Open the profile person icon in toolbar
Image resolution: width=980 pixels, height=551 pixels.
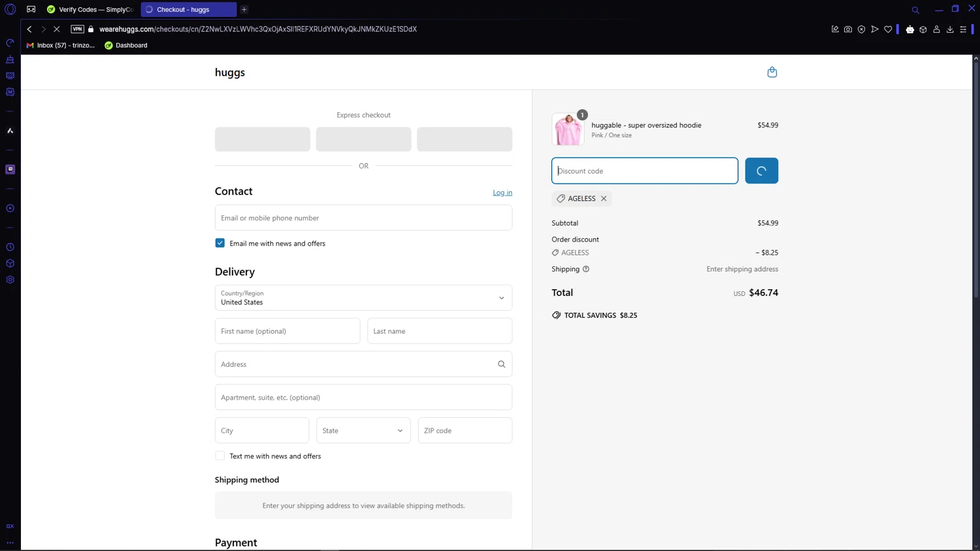[937, 29]
